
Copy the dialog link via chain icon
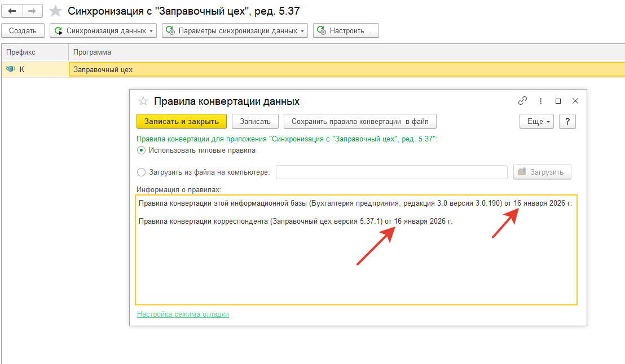[x=522, y=101]
